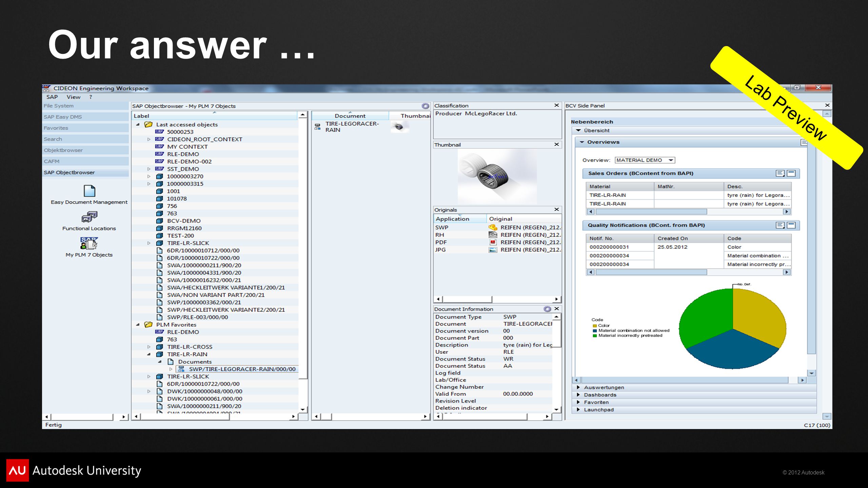Image resolution: width=868 pixels, height=488 pixels.
Task: Close the BCV Side Panel
Action: (x=827, y=105)
